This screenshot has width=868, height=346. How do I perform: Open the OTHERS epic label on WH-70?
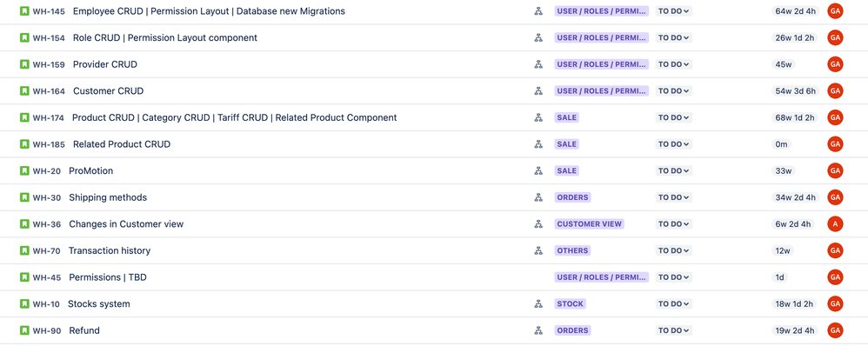(572, 250)
